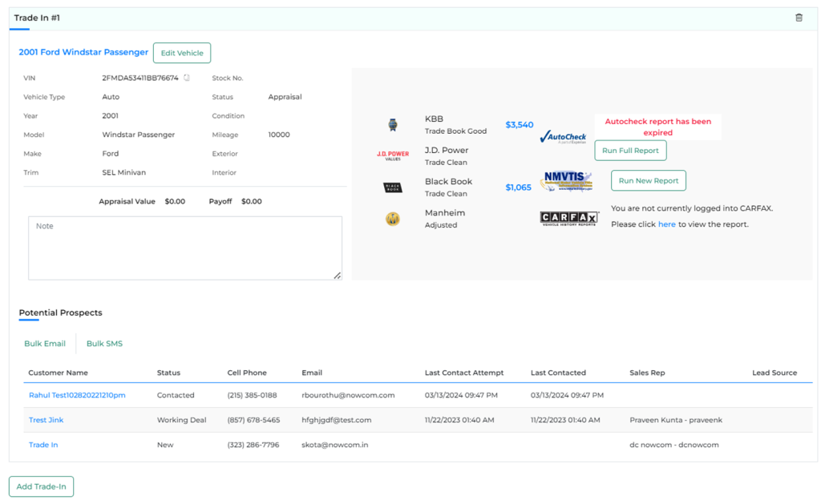Click the Add Trade-In button
The height and width of the screenshot is (504, 821).
42,486
